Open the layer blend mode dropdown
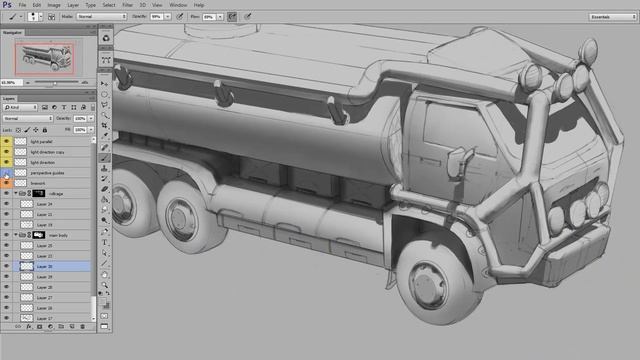Viewport: 640px width, 360px height. [28, 118]
